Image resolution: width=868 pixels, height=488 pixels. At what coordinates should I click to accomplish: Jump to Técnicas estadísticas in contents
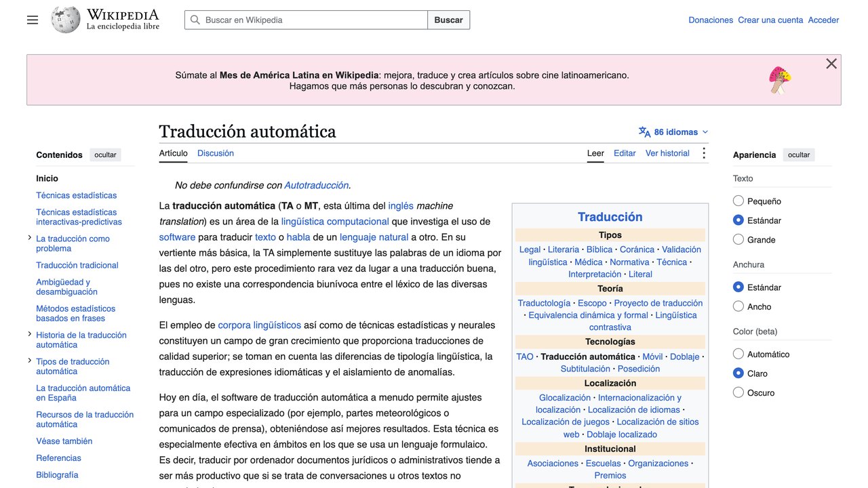tap(76, 195)
